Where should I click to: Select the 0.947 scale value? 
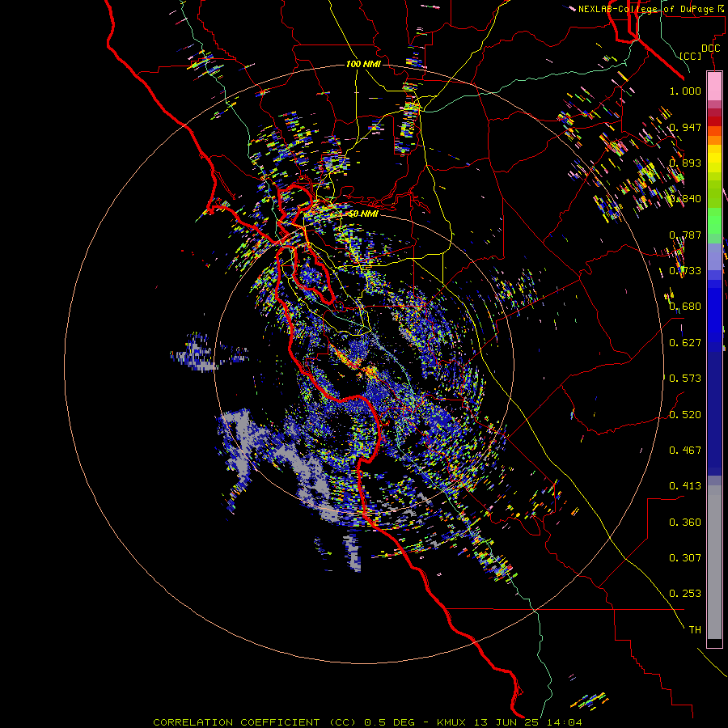point(685,127)
